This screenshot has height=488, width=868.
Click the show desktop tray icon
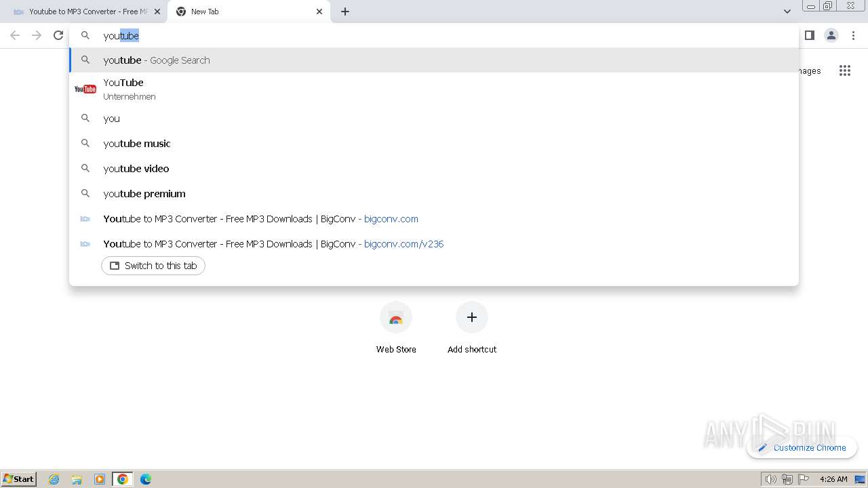(859, 479)
